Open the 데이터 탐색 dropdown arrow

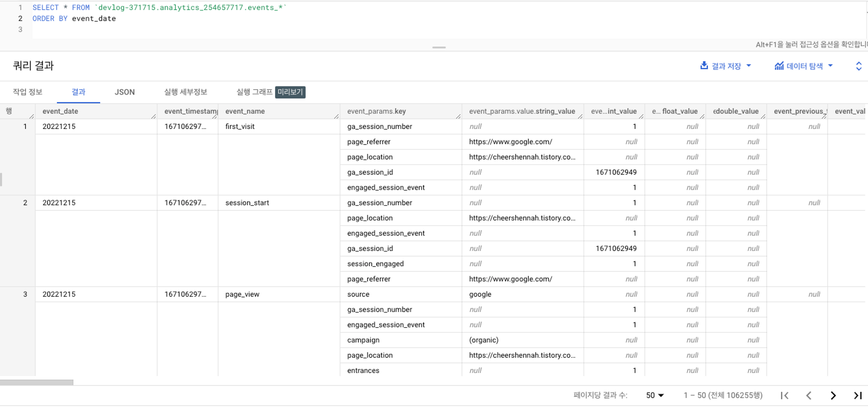830,66
